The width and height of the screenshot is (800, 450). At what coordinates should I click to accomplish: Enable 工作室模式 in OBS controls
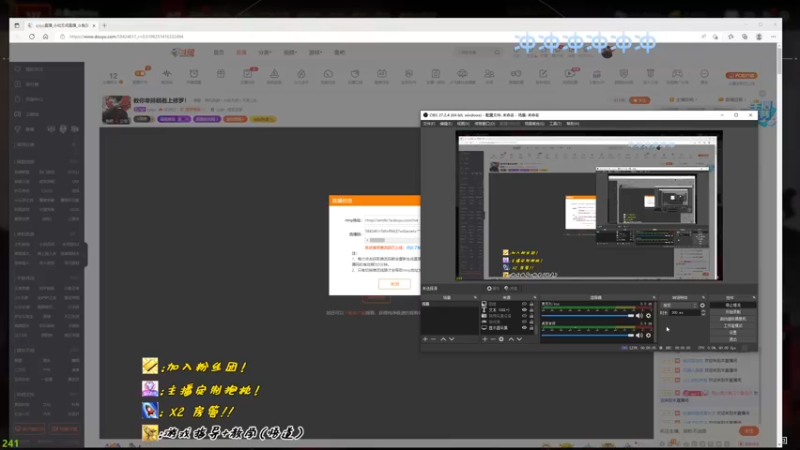tap(733, 326)
